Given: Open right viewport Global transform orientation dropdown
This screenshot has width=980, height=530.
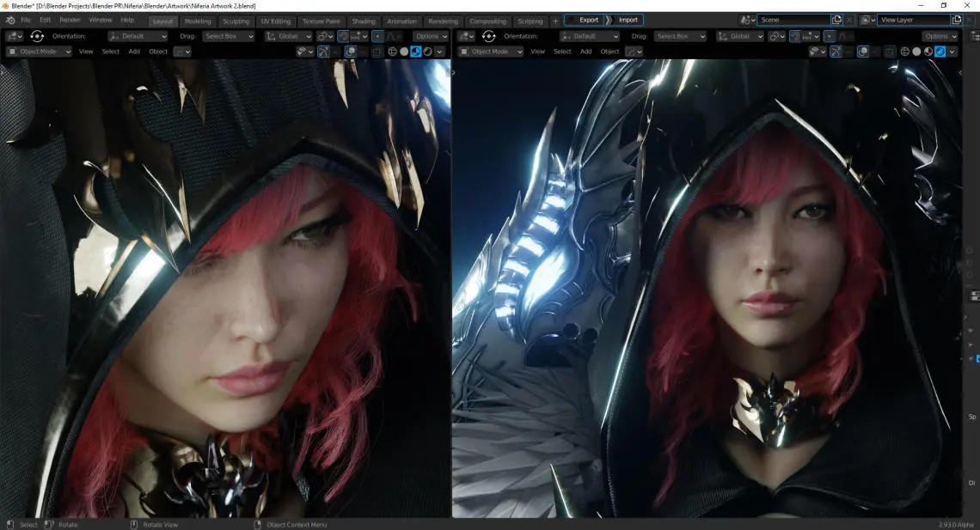Looking at the screenshot, I should pyautogui.click(x=740, y=36).
